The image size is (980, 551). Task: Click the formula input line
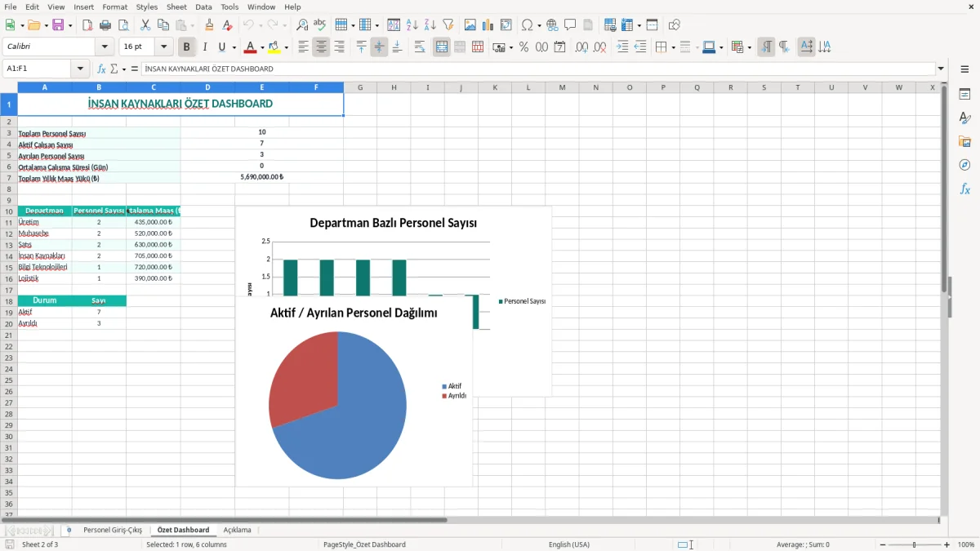click(x=538, y=69)
